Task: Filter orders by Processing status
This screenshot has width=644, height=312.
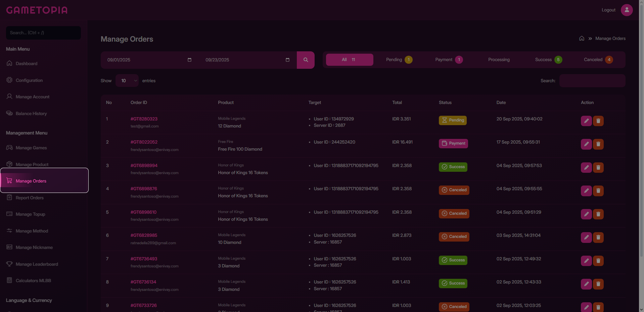Action: (499, 60)
